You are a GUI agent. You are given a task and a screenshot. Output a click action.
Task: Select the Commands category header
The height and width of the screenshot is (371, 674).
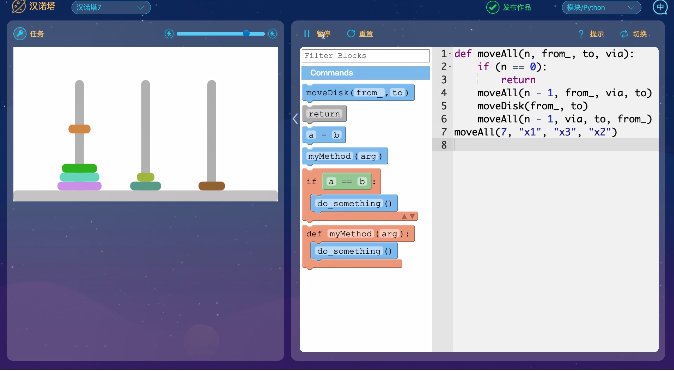365,73
